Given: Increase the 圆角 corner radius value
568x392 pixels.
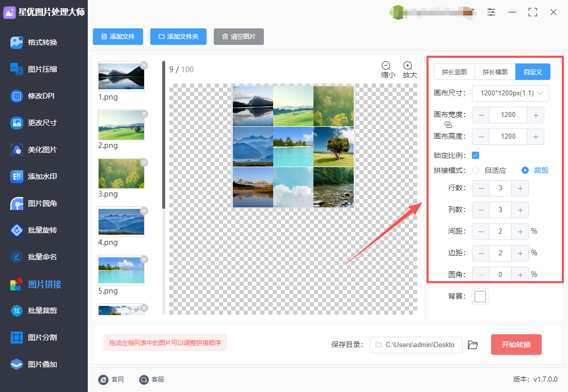Looking at the screenshot, I should (520, 275).
